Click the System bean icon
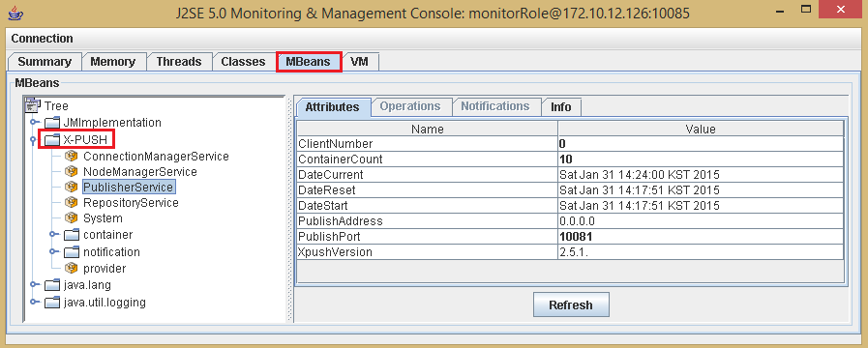Image resolution: width=868 pixels, height=348 pixels. pyautogui.click(x=71, y=218)
